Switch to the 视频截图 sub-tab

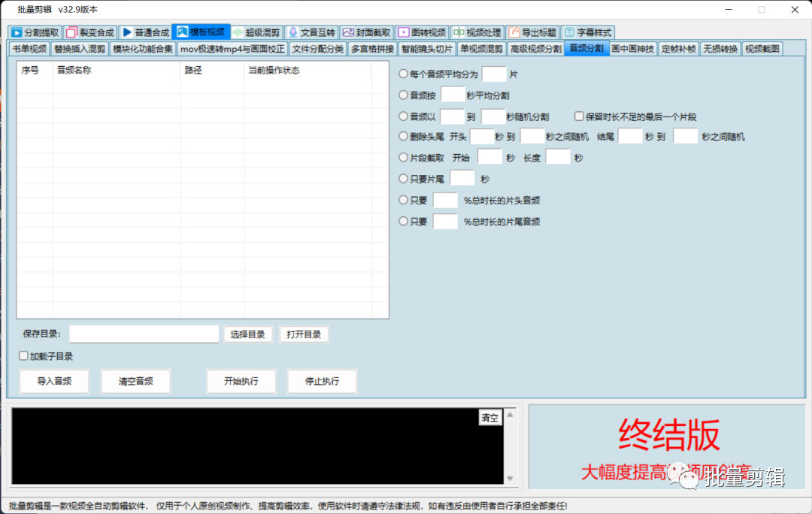coord(762,49)
